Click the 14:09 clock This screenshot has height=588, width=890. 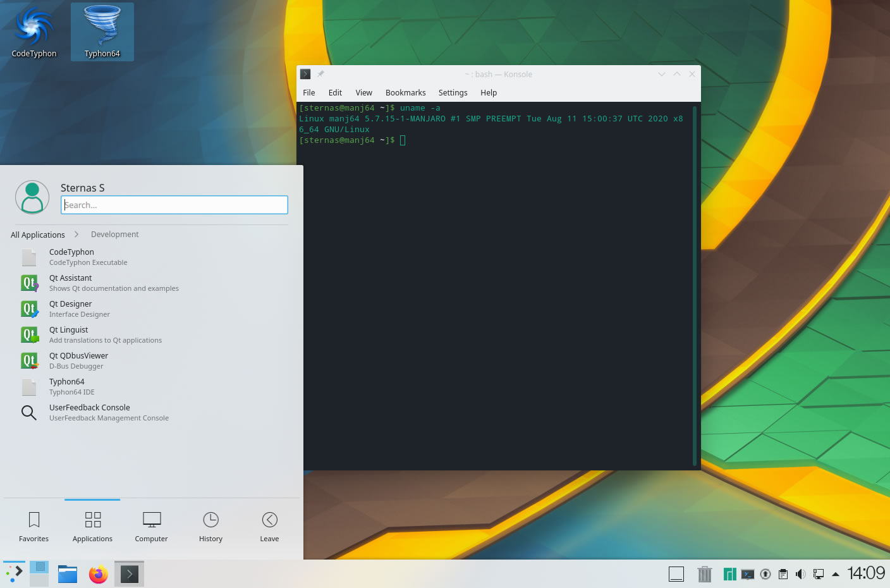[x=866, y=573]
